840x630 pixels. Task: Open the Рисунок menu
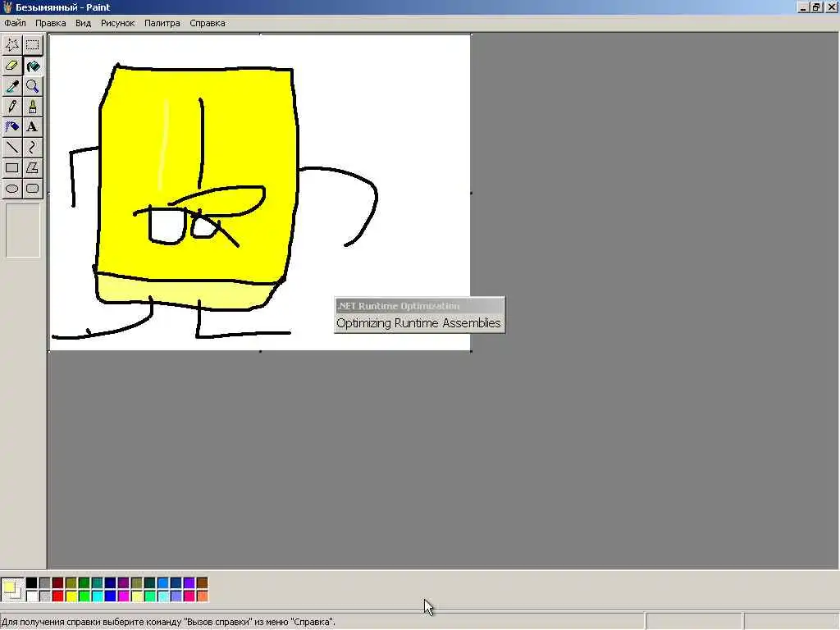point(118,23)
